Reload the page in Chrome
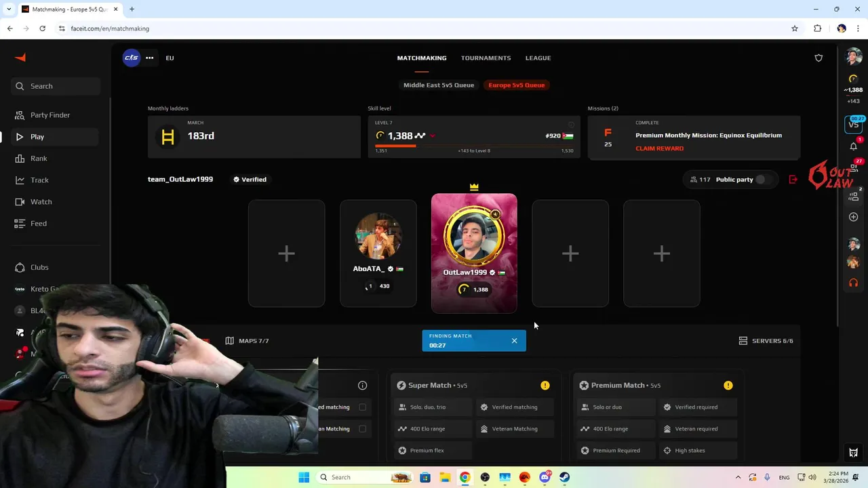 (42, 28)
